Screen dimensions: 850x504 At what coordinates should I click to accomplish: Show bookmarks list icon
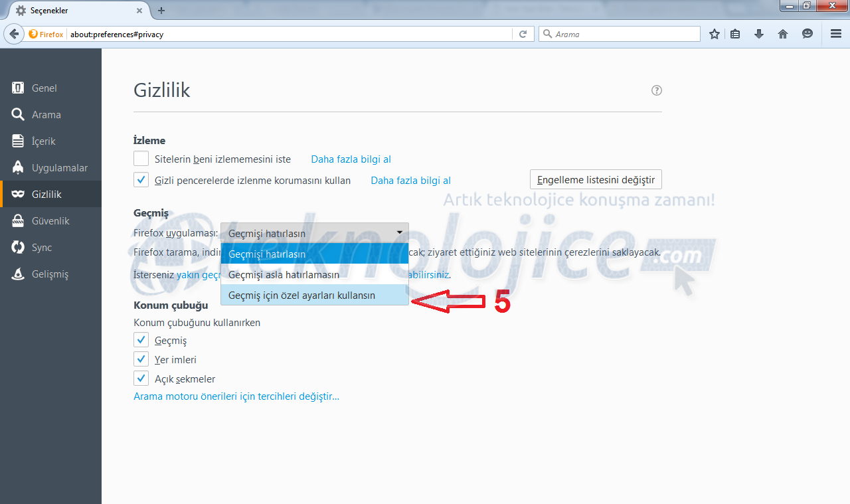coord(735,34)
